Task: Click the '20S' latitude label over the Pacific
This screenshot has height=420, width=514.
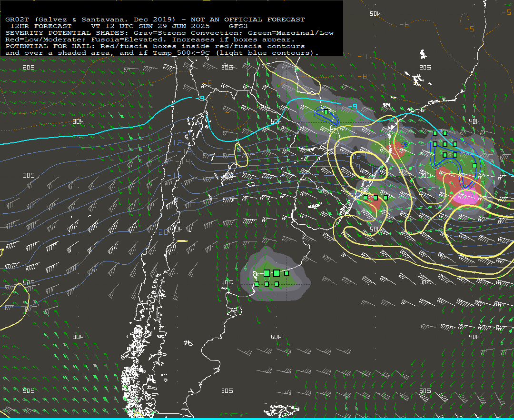Action: (x=29, y=67)
